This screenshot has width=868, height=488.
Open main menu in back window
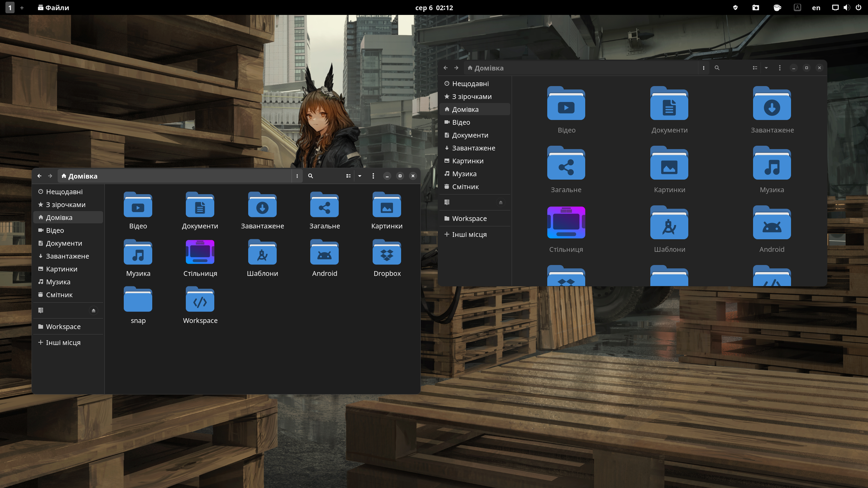pyautogui.click(x=780, y=68)
